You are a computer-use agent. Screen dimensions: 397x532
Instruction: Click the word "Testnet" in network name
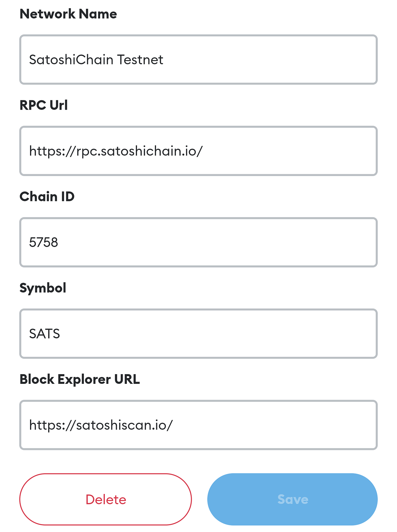(140, 60)
